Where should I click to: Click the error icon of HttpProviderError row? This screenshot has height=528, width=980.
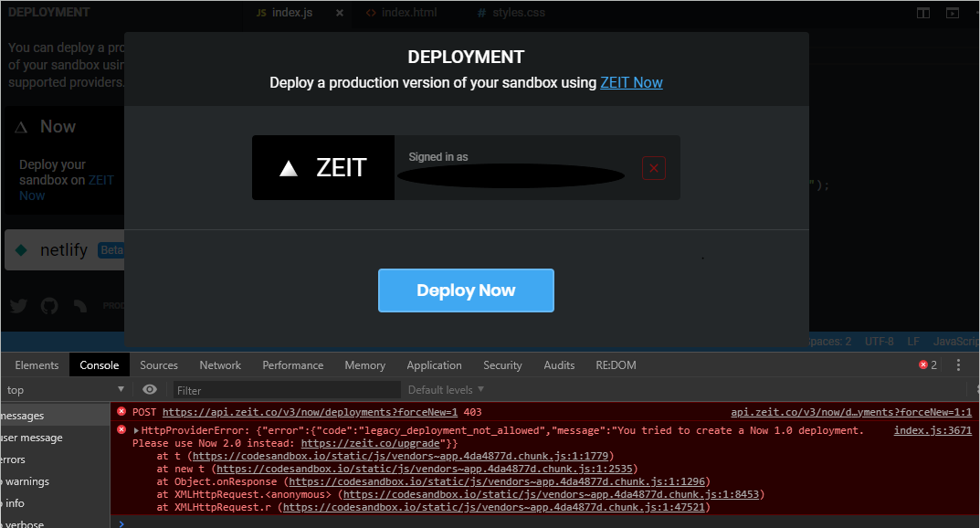coord(121,430)
